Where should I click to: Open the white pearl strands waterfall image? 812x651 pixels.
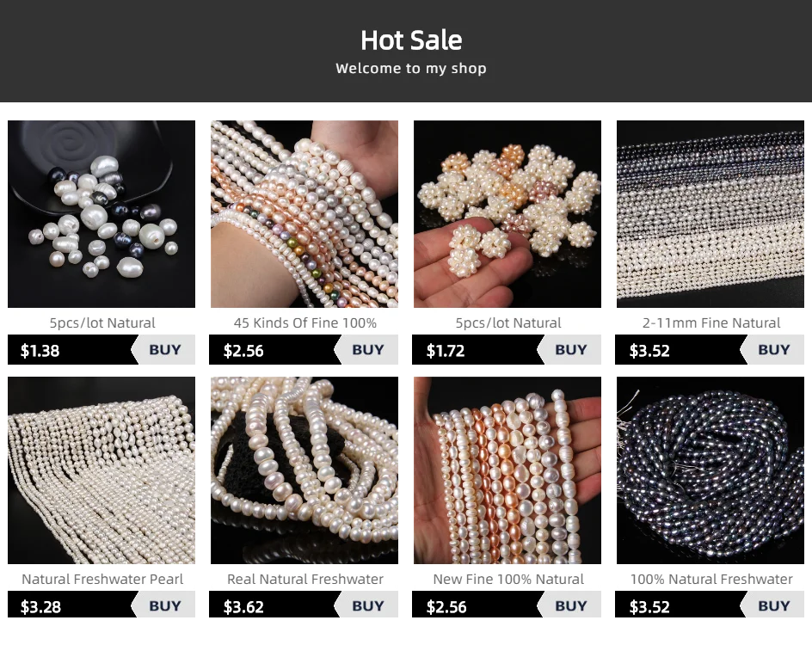[x=101, y=470]
